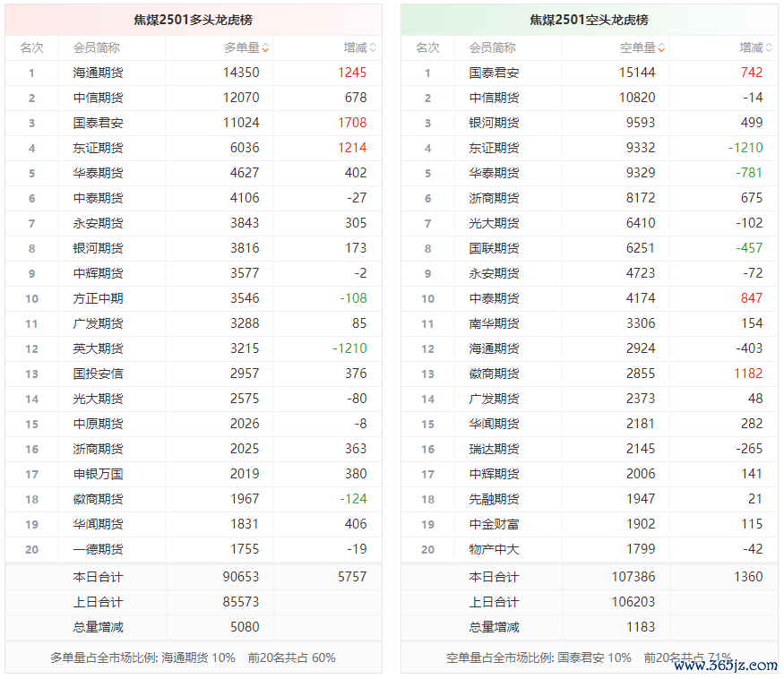Select short position value 15144
Image resolution: width=784 pixels, height=679 pixels.
point(637,73)
